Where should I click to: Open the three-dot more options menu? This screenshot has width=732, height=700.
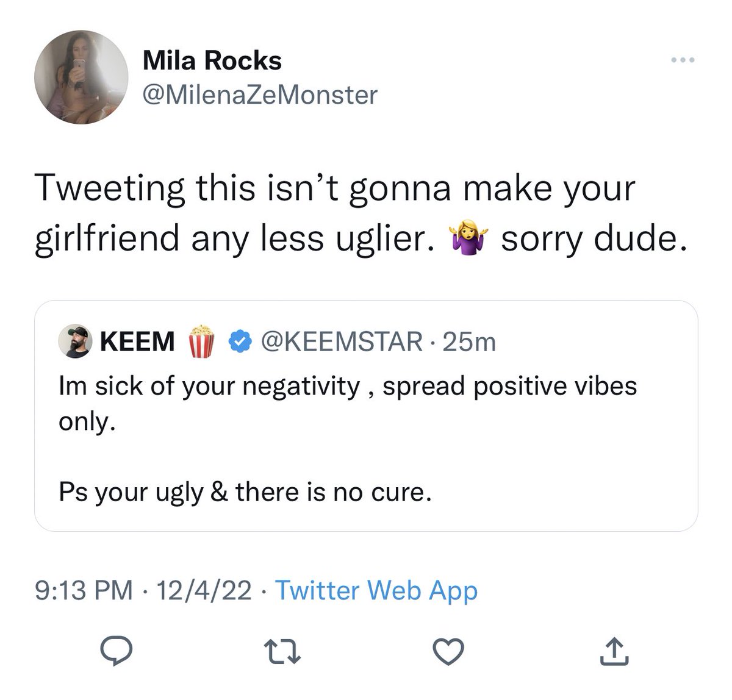pos(682,60)
